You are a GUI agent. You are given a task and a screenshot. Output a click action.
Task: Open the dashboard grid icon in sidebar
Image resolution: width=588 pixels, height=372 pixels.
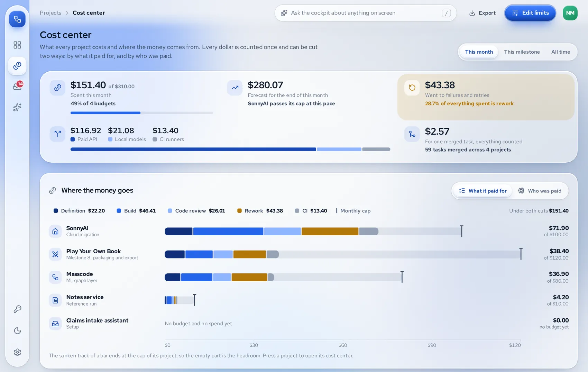click(17, 45)
